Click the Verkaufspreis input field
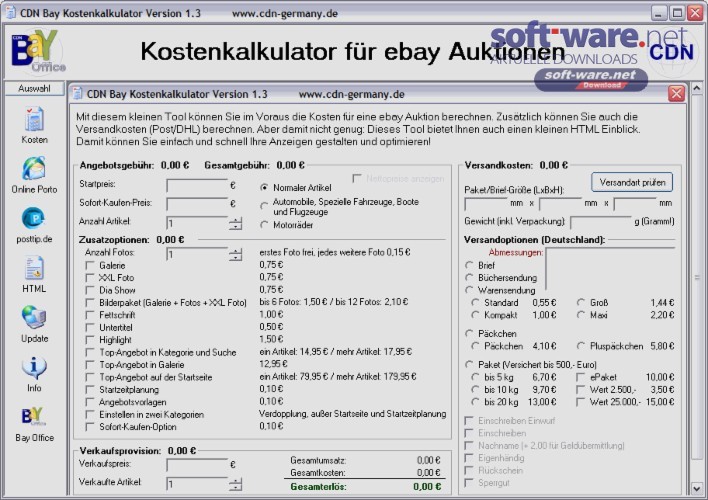This screenshot has width=708, height=500. (197, 465)
